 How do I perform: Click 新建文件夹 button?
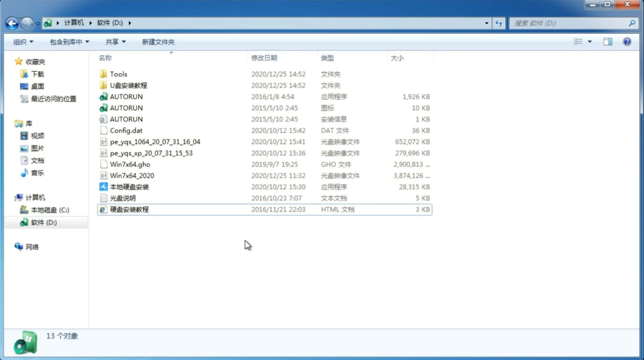tap(158, 42)
